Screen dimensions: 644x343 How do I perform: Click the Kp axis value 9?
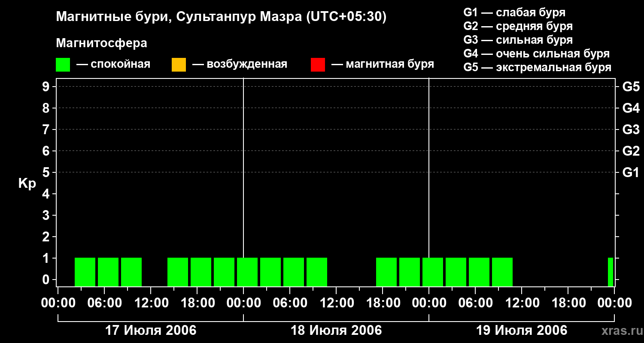click(47, 87)
